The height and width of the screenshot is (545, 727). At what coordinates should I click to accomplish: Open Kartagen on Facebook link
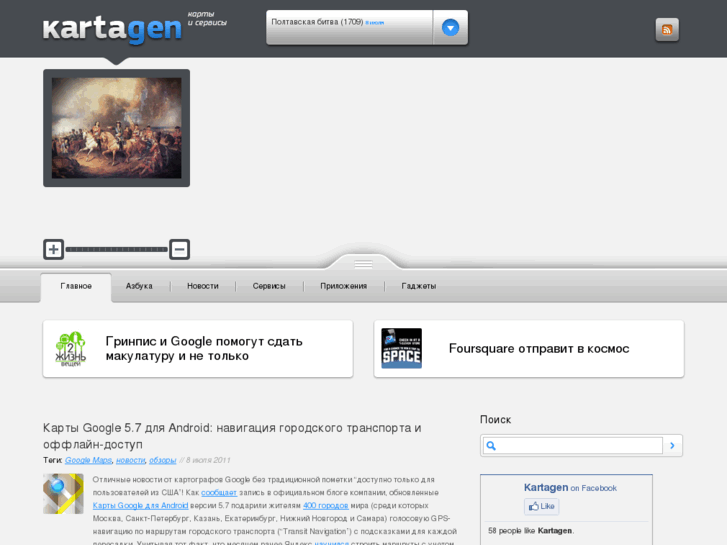pos(570,488)
